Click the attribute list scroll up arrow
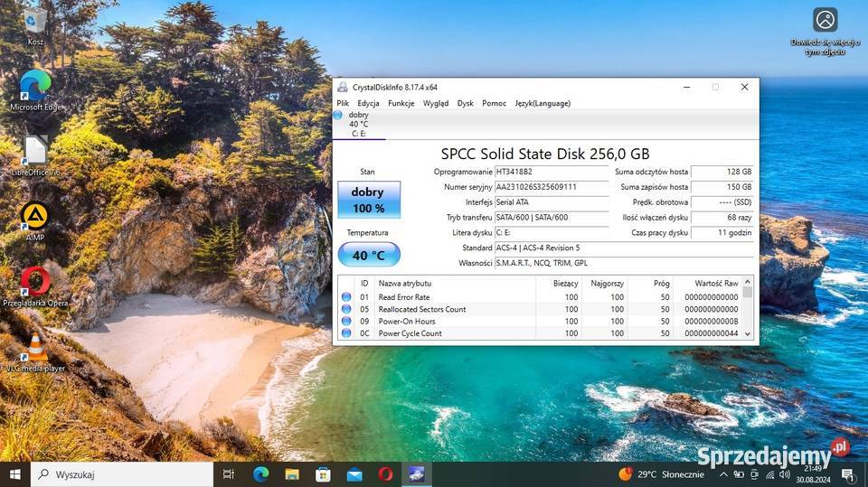This screenshot has width=868, height=487. (748, 282)
